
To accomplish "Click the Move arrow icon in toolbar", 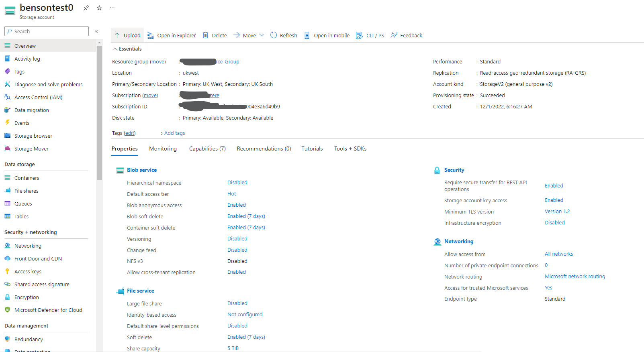I will [x=237, y=35].
